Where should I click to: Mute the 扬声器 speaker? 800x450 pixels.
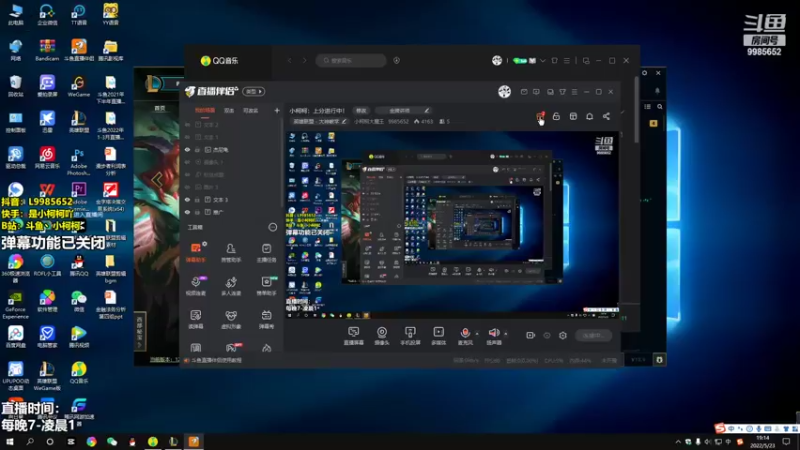[493, 336]
